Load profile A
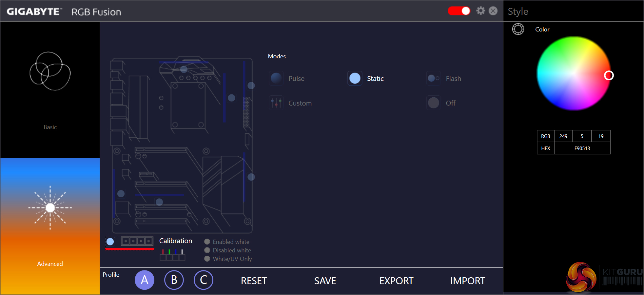The image size is (644, 295). 145,280
